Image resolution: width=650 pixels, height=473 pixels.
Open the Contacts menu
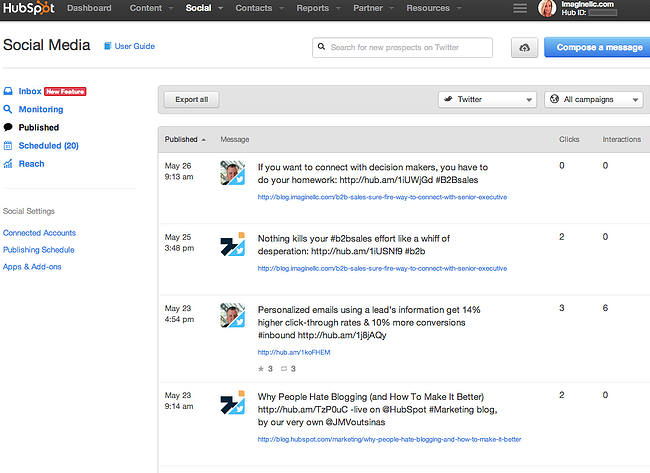[x=254, y=8]
